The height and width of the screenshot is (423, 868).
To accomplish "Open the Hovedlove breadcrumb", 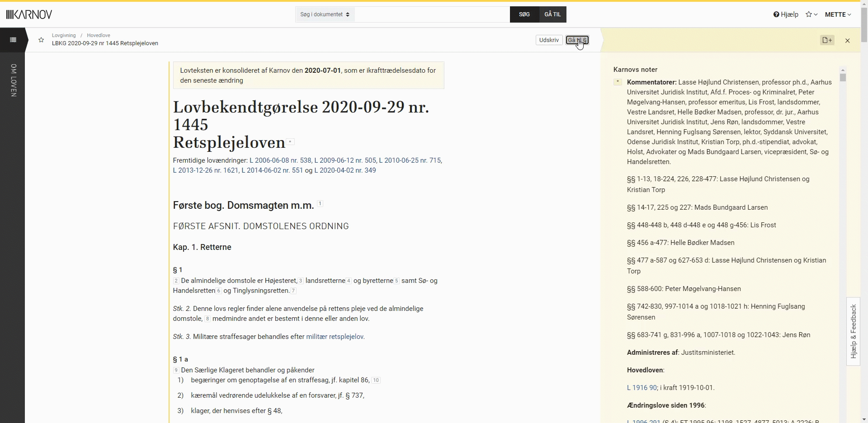I will [99, 35].
